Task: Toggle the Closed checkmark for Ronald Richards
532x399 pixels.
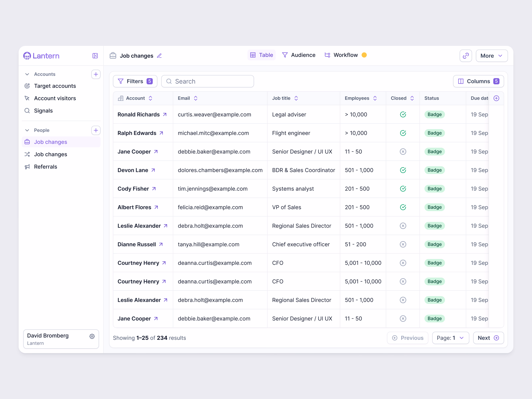Action: (403, 115)
